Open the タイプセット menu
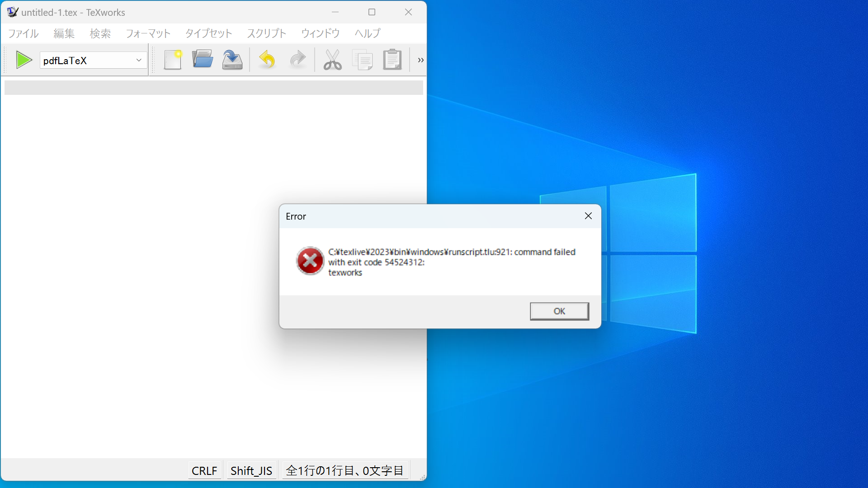Screen dimensions: 868x488 pos(209,33)
